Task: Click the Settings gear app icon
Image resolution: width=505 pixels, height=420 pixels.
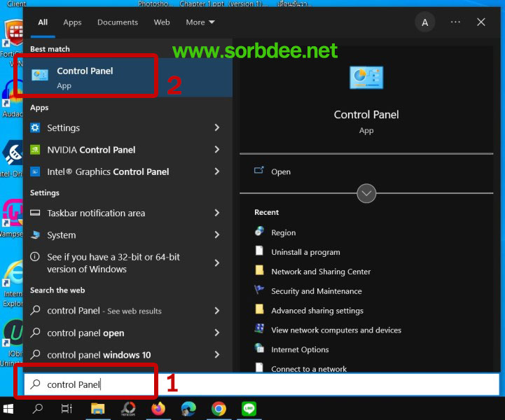Action: point(35,128)
